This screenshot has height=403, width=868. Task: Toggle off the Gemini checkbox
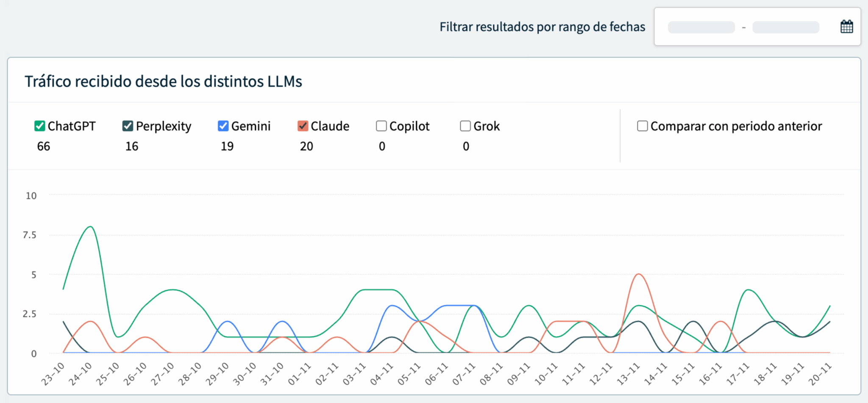(x=223, y=126)
